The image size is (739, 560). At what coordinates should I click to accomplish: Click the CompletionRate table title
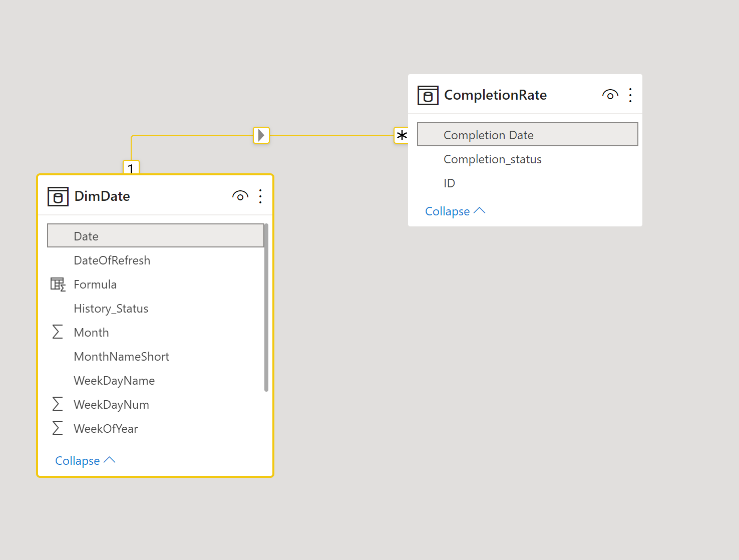[x=496, y=95]
